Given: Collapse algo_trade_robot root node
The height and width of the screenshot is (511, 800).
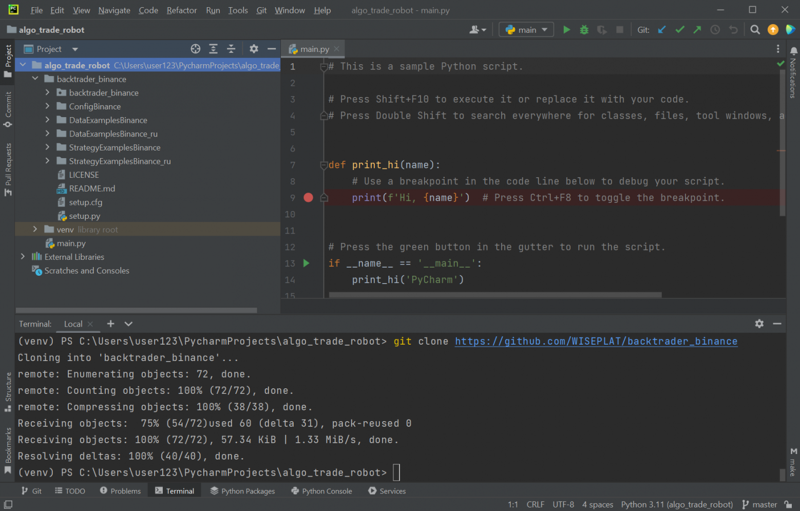Looking at the screenshot, I should (22, 65).
